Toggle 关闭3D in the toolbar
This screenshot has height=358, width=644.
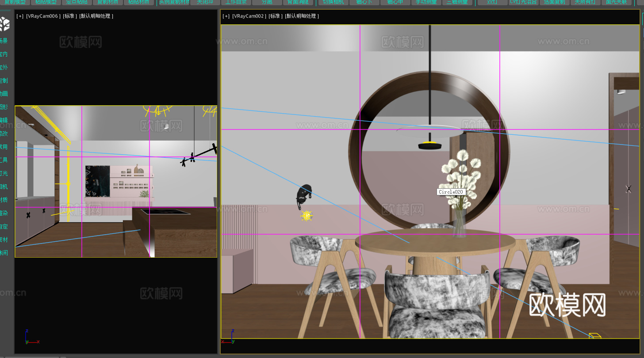pos(204,2)
